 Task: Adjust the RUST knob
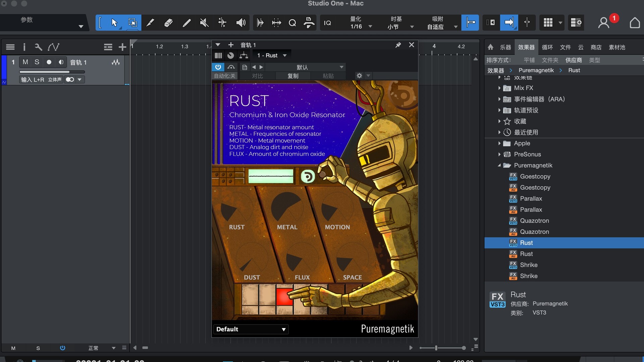pos(236,208)
